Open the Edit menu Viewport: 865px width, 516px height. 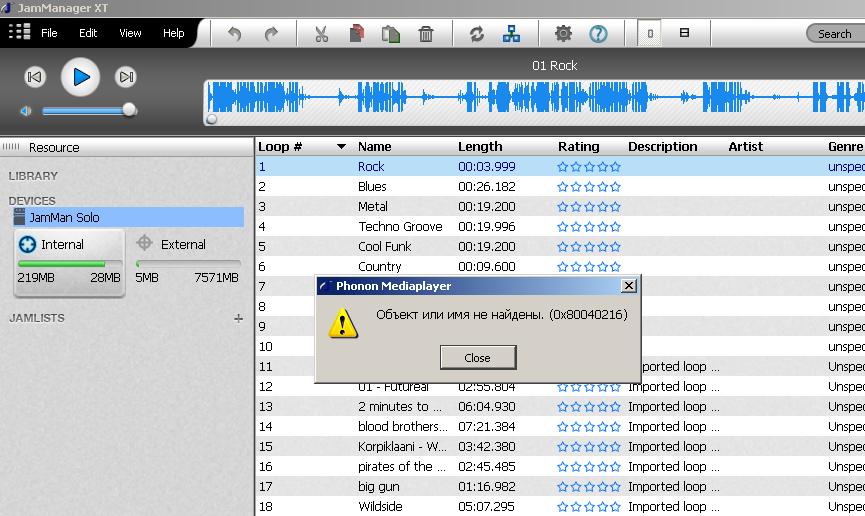(88, 33)
